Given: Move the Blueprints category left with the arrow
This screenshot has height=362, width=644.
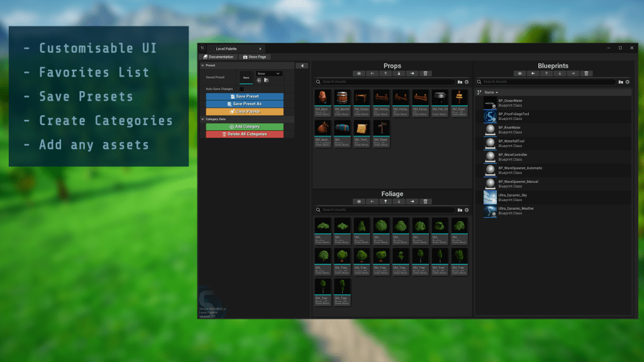Looking at the screenshot, I should click(x=533, y=74).
